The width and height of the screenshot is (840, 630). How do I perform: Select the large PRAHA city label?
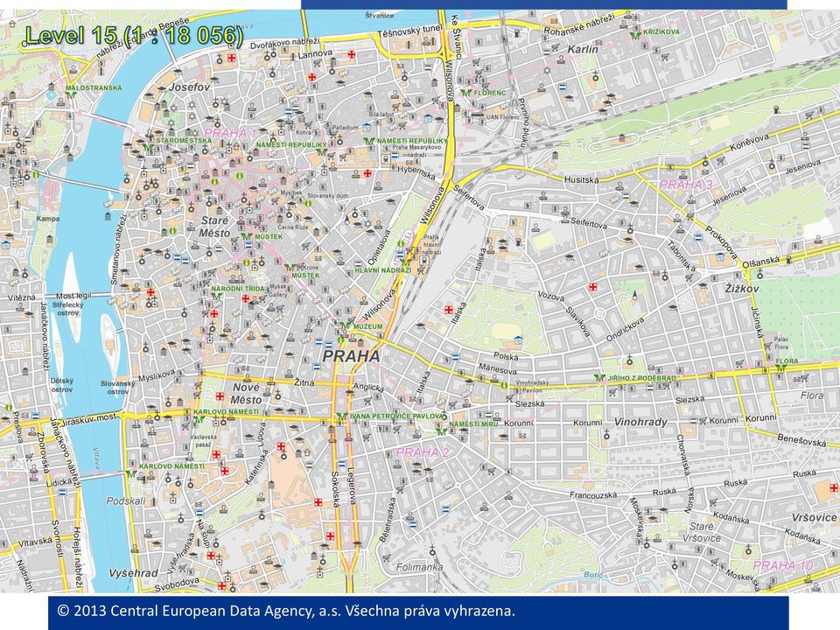351,356
